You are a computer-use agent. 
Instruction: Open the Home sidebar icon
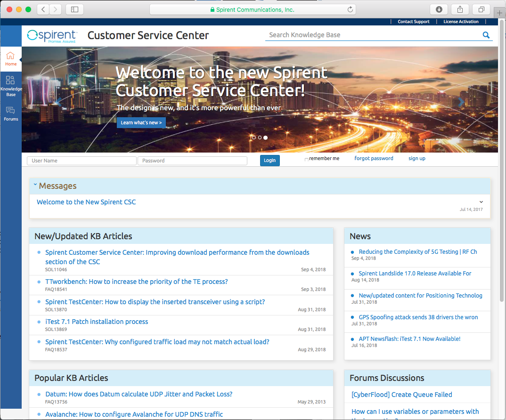click(11, 59)
